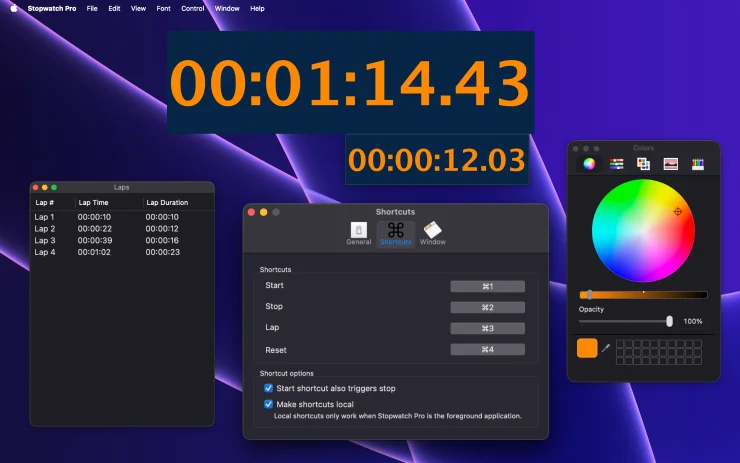Sort by Lap Time column header
740x463 pixels.
pyautogui.click(x=93, y=202)
